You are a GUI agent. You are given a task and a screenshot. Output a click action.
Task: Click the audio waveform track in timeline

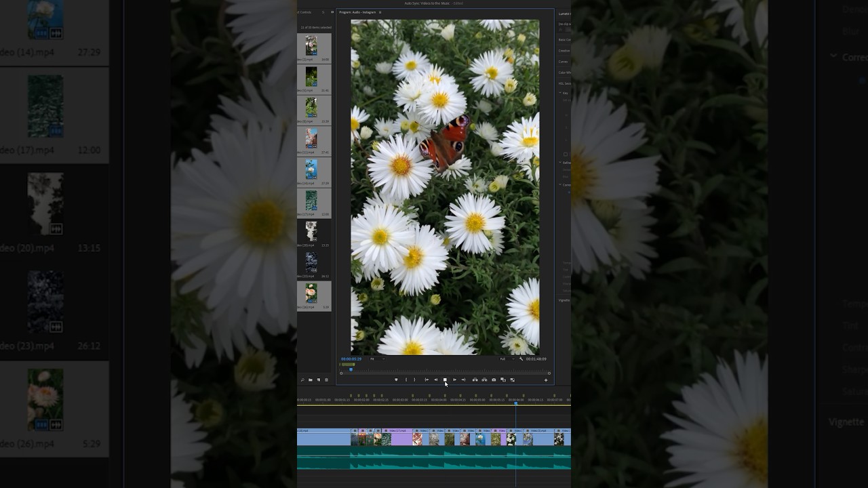point(434,457)
